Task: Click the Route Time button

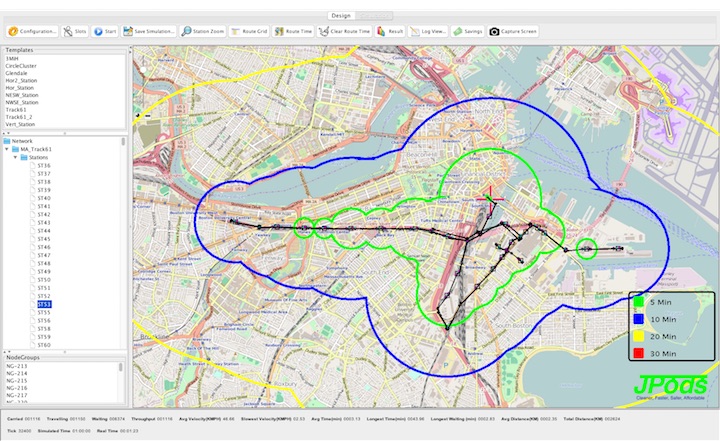Action: coord(293,31)
